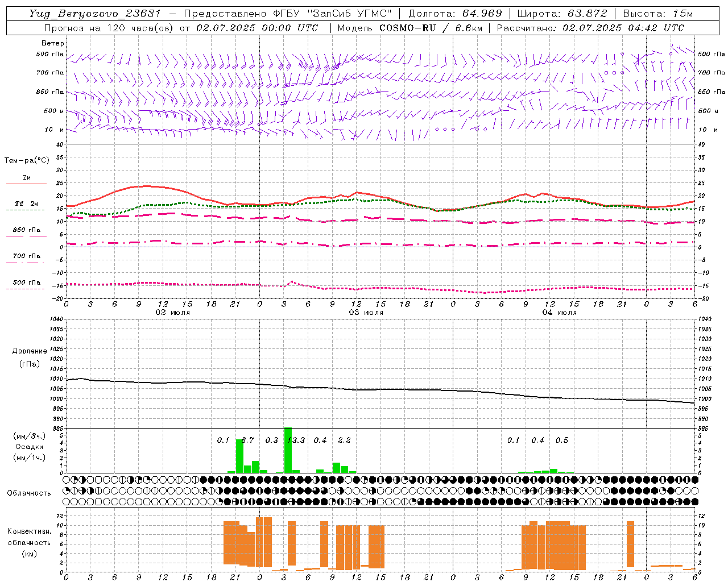The image size is (728, 582).
Task: Click the 03 июля date label
Action: [x=366, y=312]
